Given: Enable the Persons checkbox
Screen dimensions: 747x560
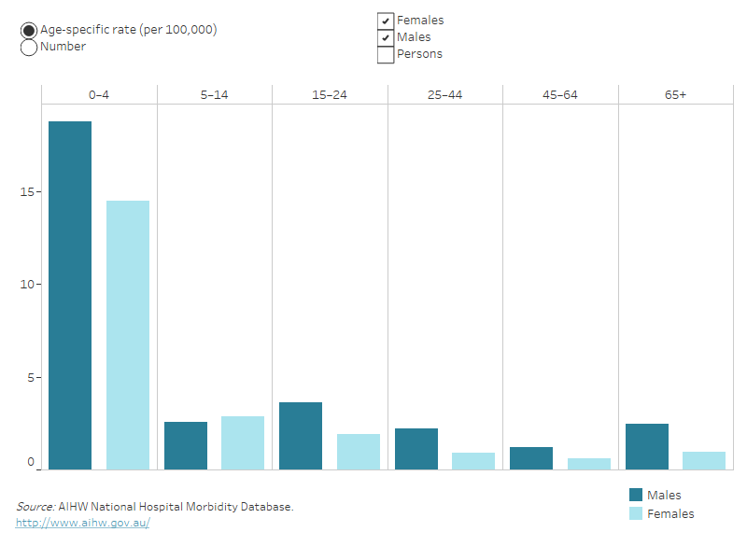Looking at the screenshot, I should pos(386,54).
